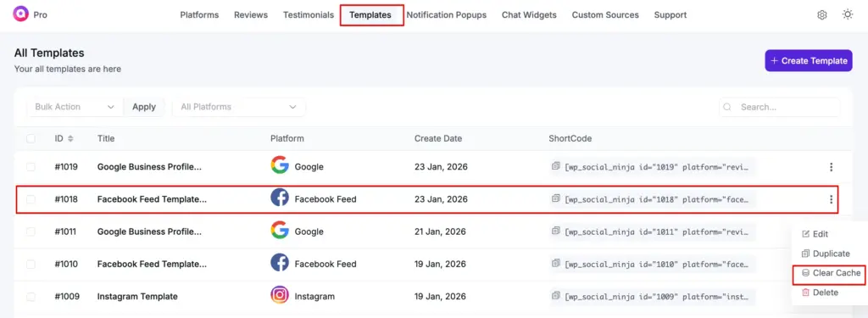868x318 pixels.
Task: Copy shortcode icon for template #1010
Action: 556,264
